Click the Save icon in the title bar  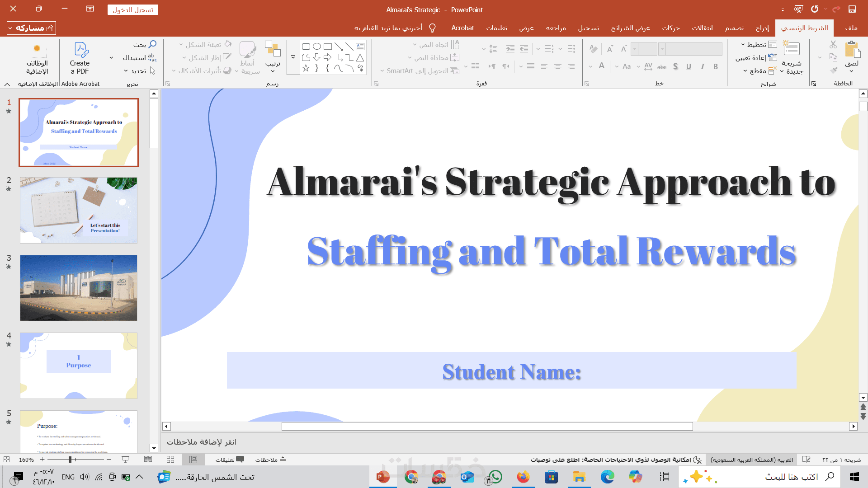coord(852,9)
